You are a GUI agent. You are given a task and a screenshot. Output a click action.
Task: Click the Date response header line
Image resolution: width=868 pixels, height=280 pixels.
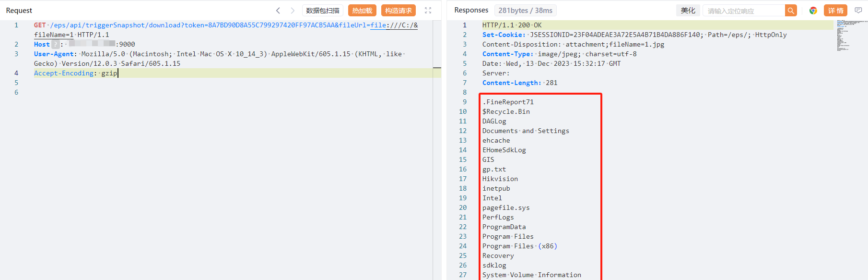tap(551, 63)
